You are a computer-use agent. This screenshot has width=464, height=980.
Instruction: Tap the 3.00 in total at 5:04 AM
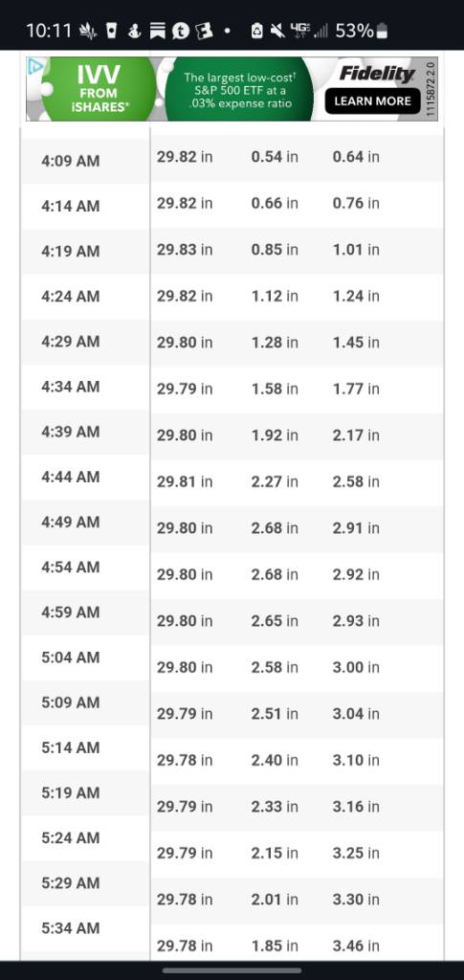pyautogui.click(x=356, y=667)
